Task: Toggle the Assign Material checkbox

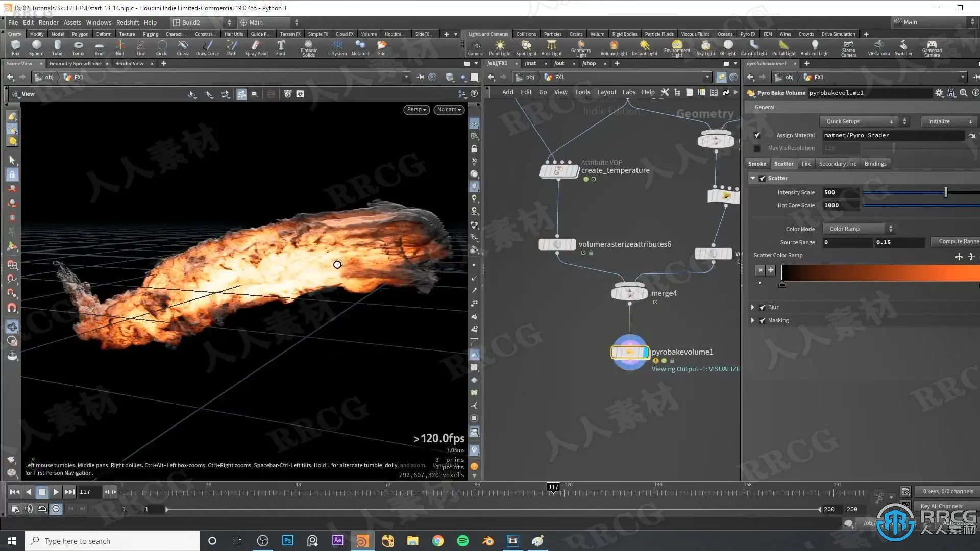Action: click(x=757, y=135)
